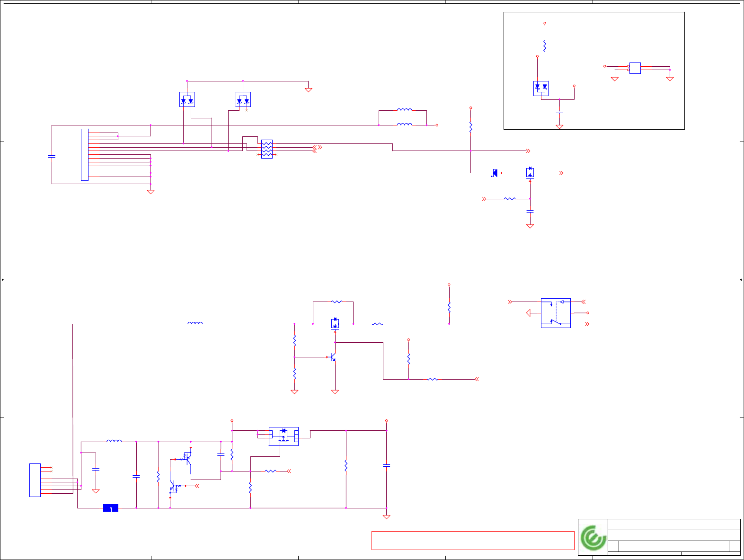This screenshot has width=744, height=560.
Task: Select the series resistor right of the middle MOSFET
Action: (377, 324)
